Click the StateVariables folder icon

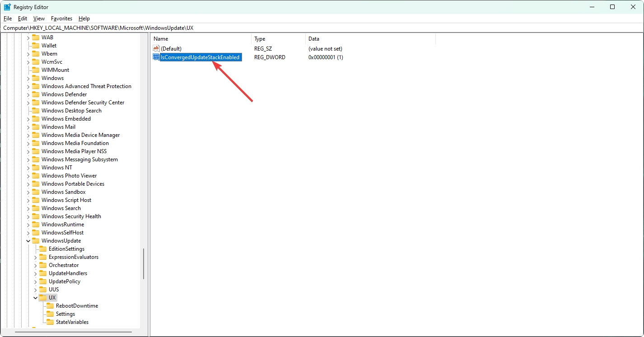[50, 322]
